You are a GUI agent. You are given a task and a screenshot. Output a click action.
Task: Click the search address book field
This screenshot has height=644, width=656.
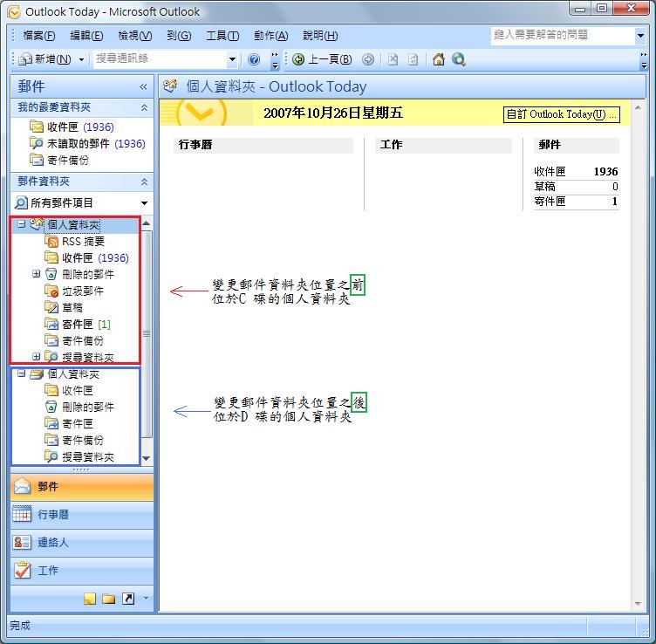point(161,59)
